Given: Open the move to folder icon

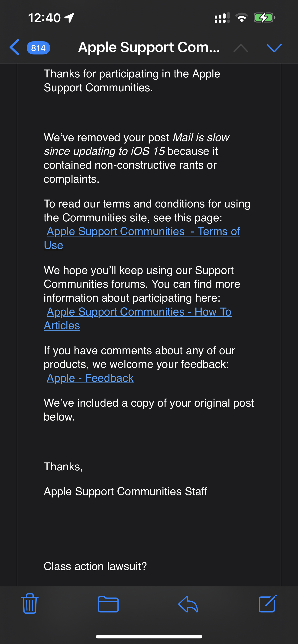Looking at the screenshot, I should point(108,604).
